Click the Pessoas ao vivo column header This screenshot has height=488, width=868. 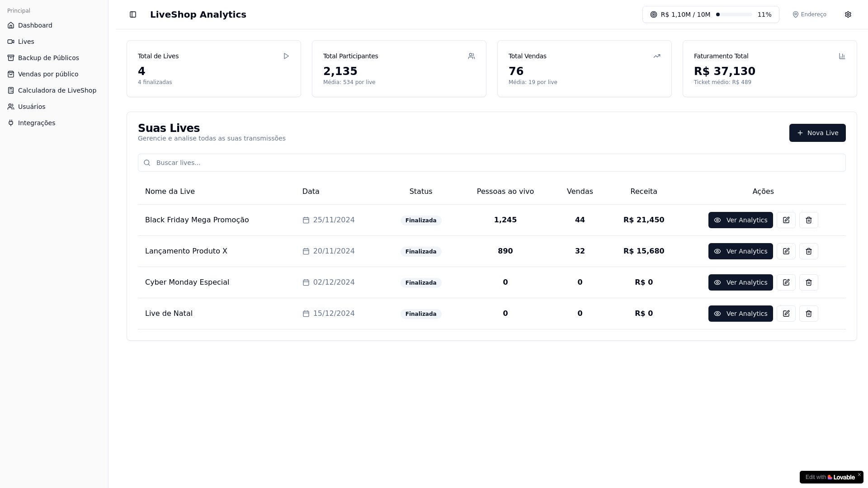point(505,192)
